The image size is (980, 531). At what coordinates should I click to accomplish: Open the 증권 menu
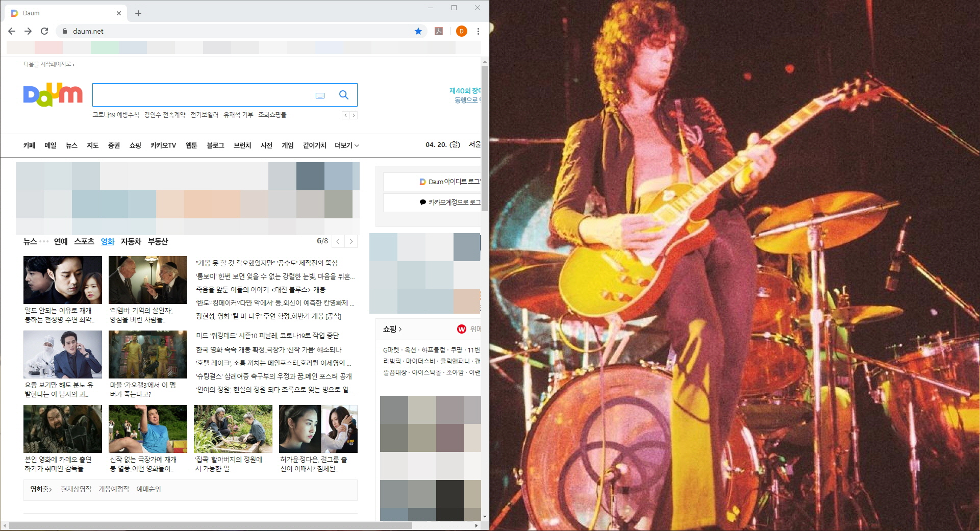click(x=114, y=145)
